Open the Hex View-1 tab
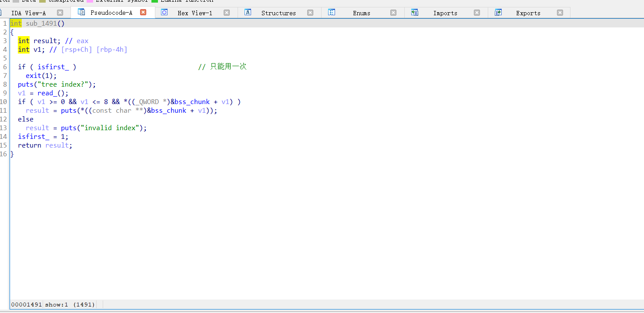Viewport: 644px width, 313px height. pos(195,13)
